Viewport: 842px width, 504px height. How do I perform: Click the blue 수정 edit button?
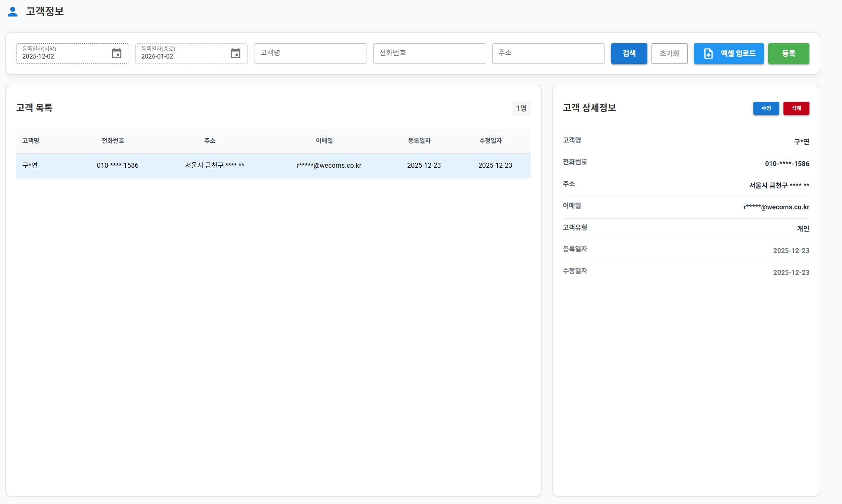(x=766, y=108)
